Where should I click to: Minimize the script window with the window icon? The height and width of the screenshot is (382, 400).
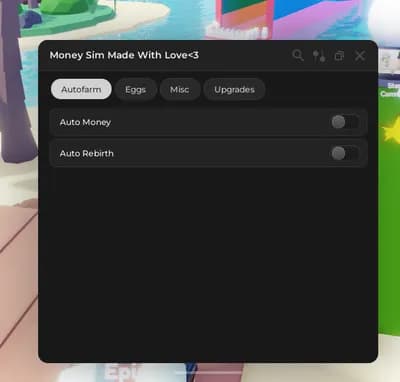tap(339, 56)
